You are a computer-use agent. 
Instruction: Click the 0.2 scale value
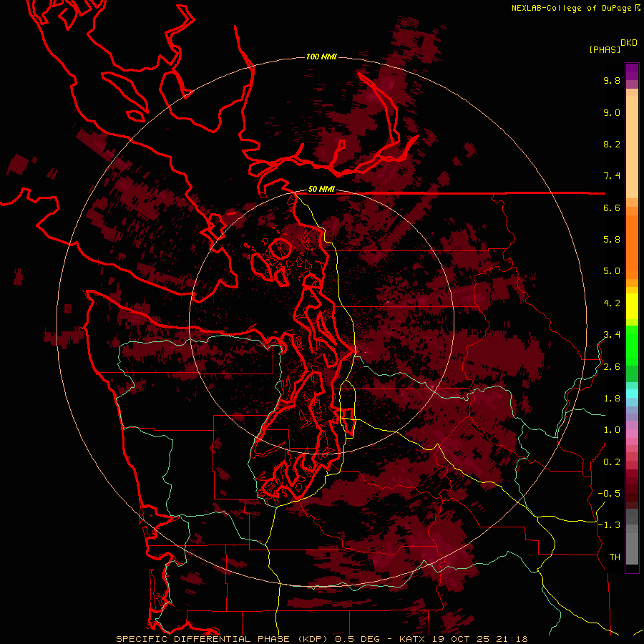[x=612, y=462]
